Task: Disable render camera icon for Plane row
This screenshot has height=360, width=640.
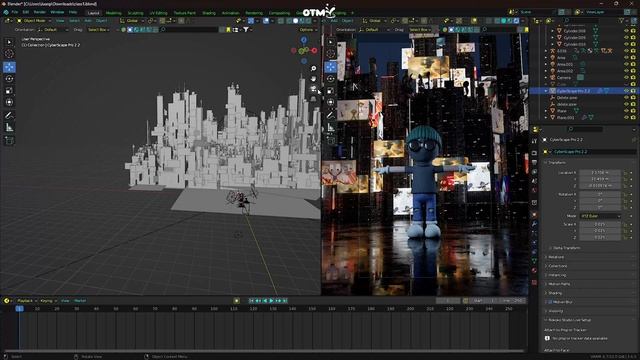Action: point(633,111)
